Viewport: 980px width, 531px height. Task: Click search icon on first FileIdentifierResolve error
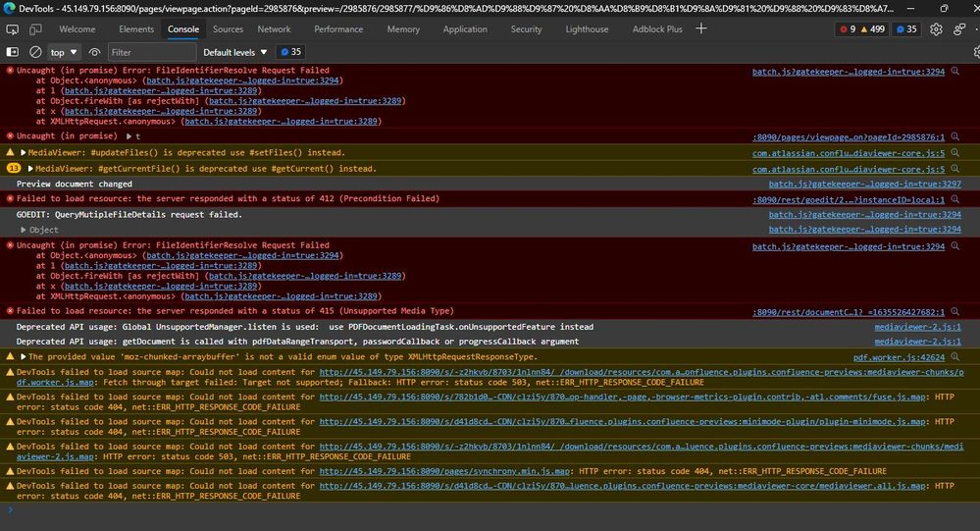pyautogui.click(x=955, y=72)
